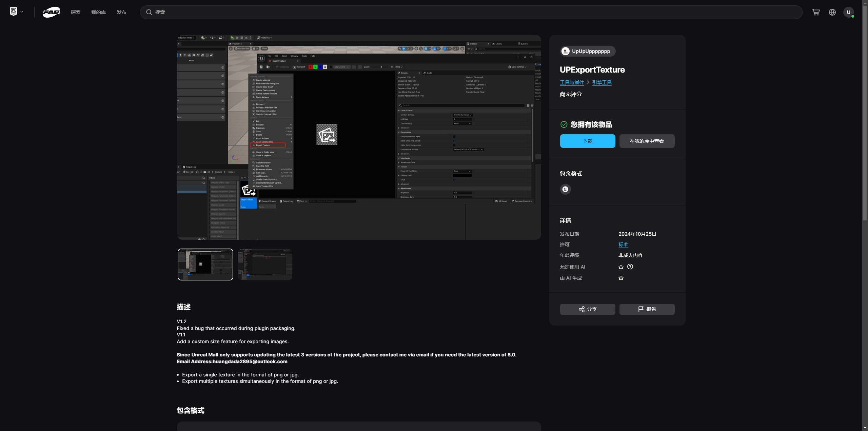
Task: Open the user account avatar
Action: pyautogui.click(x=848, y=12)
